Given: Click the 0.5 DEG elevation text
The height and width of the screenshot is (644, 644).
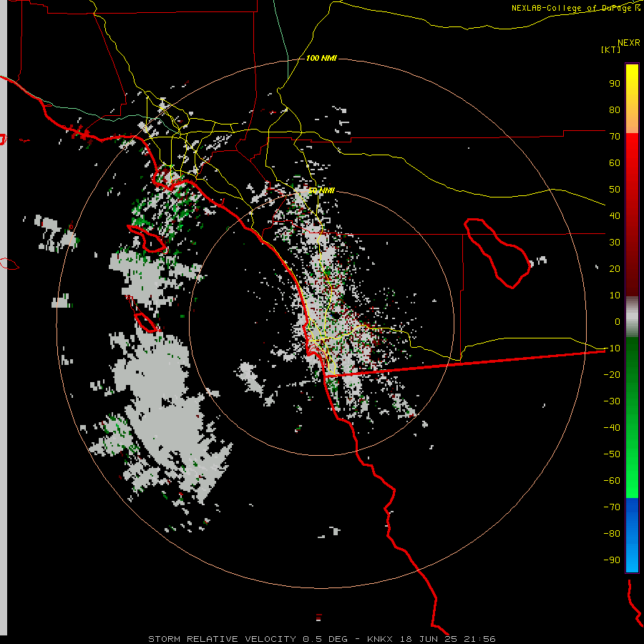Looking at the screenshot, I should (x=326, y=639).
